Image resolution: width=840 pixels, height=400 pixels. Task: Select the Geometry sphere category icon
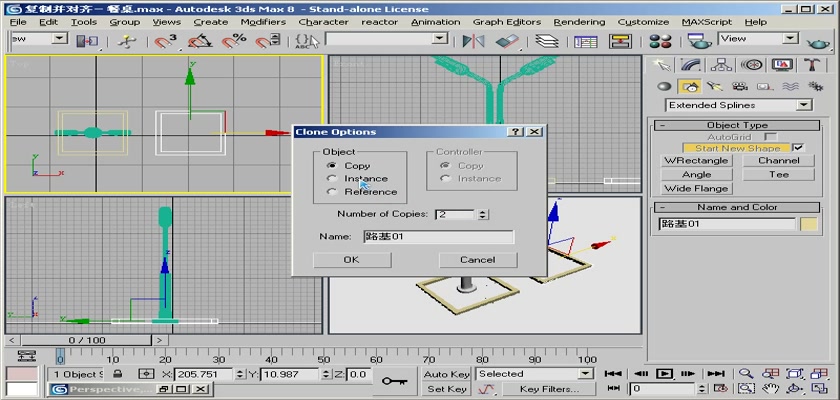click(x=664, y=86)
